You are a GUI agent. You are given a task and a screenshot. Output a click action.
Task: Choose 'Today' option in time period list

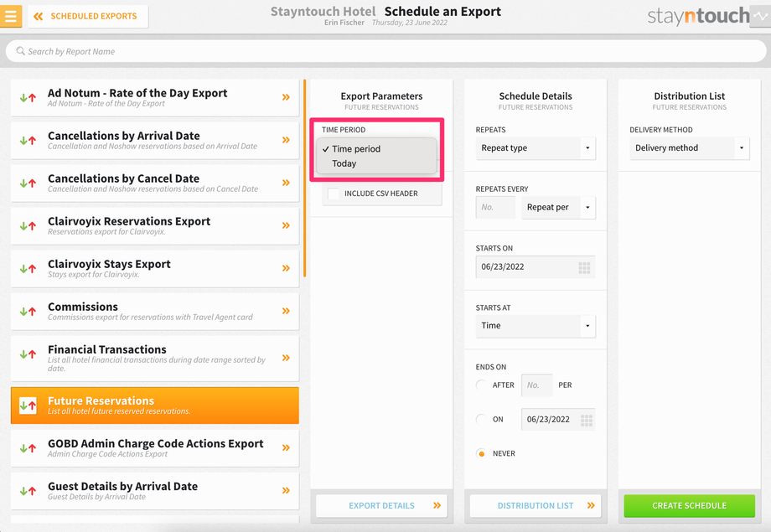point(376,163)
